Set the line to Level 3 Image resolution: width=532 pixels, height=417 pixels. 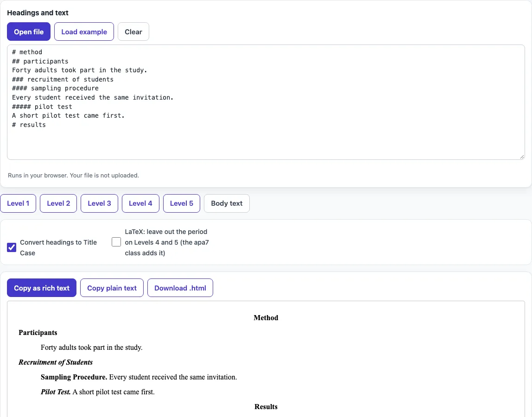pyautogui.click(x=100, y=203)
